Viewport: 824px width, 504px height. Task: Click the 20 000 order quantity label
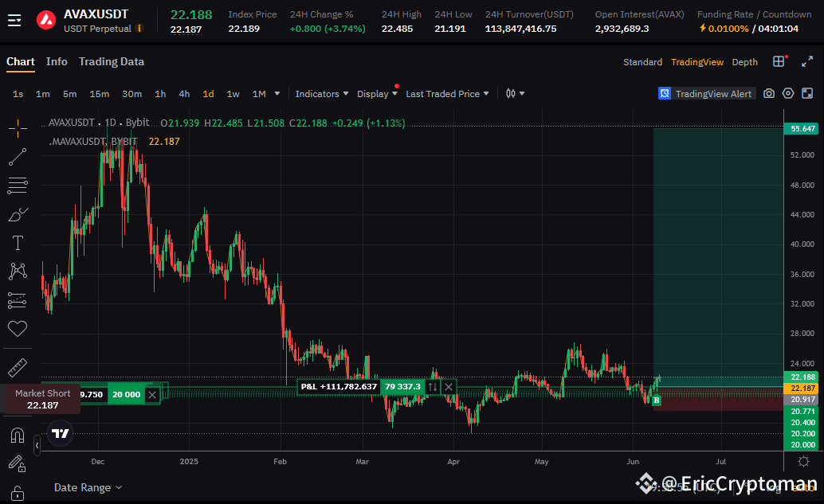click(x=126, y=395)
